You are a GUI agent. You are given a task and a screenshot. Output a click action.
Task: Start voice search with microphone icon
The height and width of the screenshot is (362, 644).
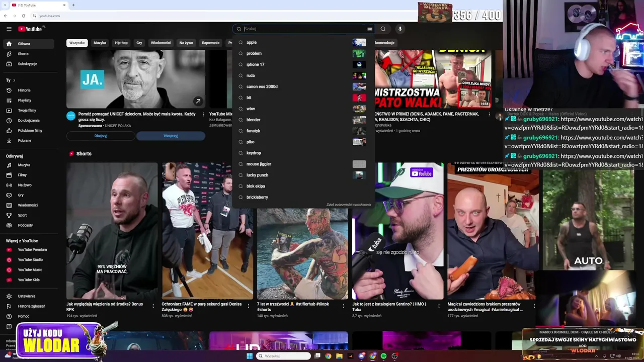(x=400, y=29)
